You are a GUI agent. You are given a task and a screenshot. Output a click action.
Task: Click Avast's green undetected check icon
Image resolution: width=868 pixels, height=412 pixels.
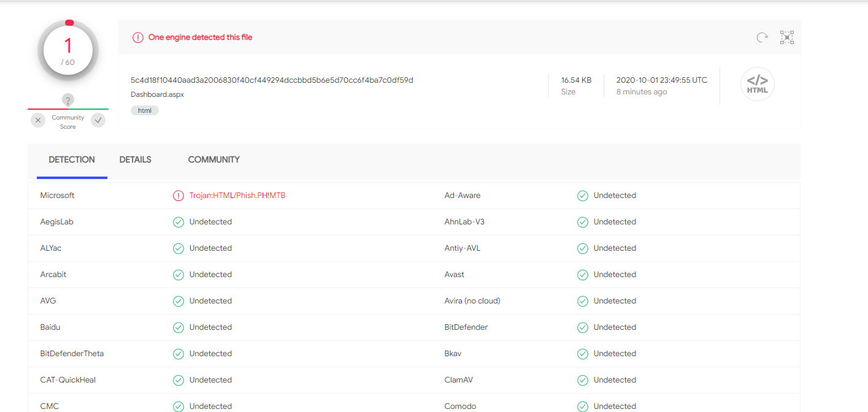coord(583,275)
